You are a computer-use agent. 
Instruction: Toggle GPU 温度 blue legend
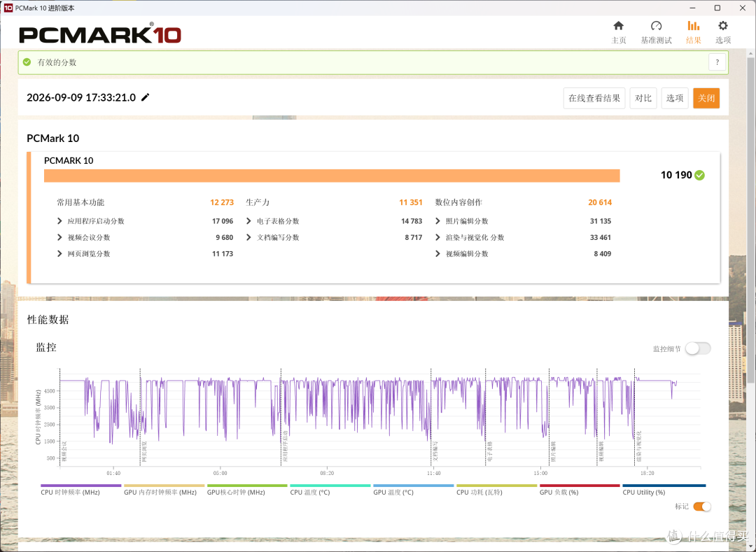pos(413,490)
